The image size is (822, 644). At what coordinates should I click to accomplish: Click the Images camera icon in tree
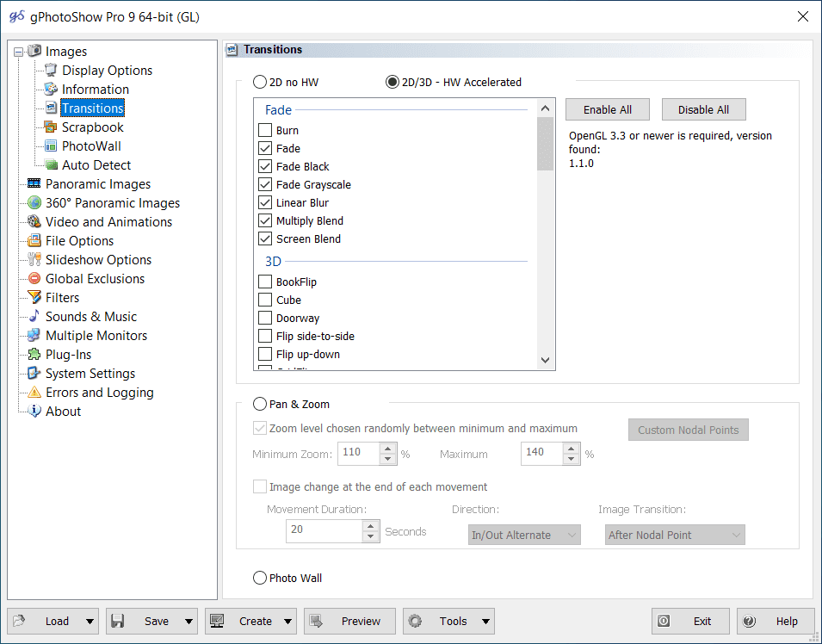(34, 51)
